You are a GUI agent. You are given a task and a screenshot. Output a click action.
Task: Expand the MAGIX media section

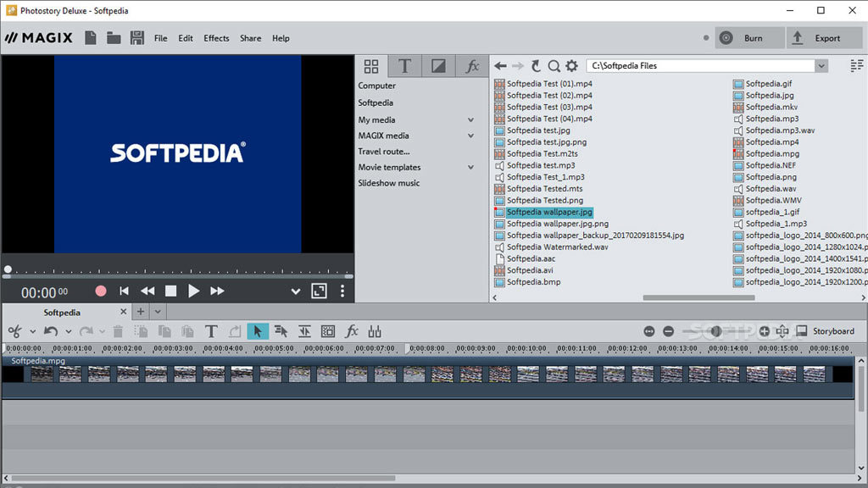(470, 136)
